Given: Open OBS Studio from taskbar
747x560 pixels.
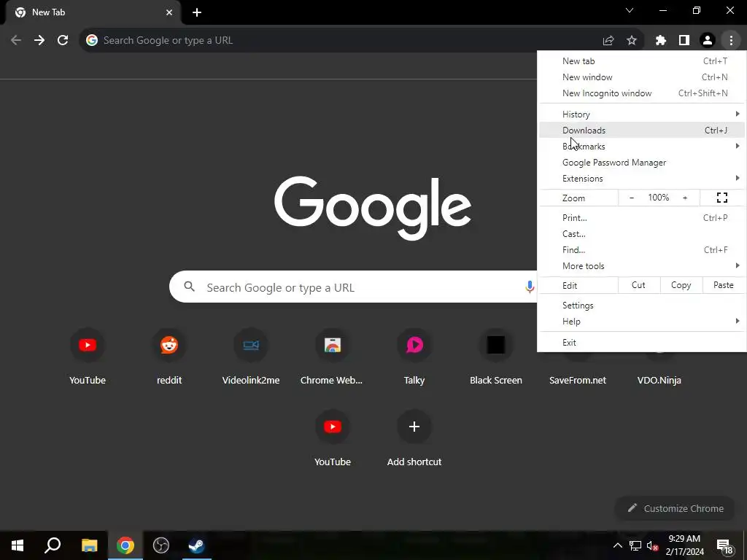Looking at the screenshot, I should (161, 545).
